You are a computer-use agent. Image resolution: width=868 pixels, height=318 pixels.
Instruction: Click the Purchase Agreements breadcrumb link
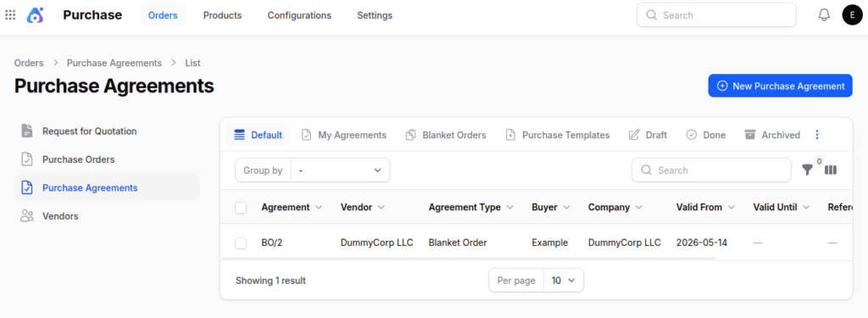click(114, 63)
